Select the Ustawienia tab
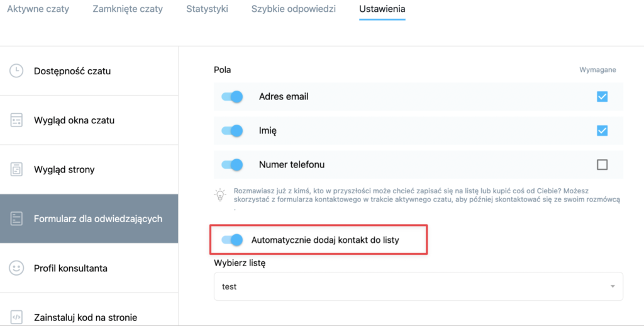This screenshot has width=644, height=326. coord(382,9)
